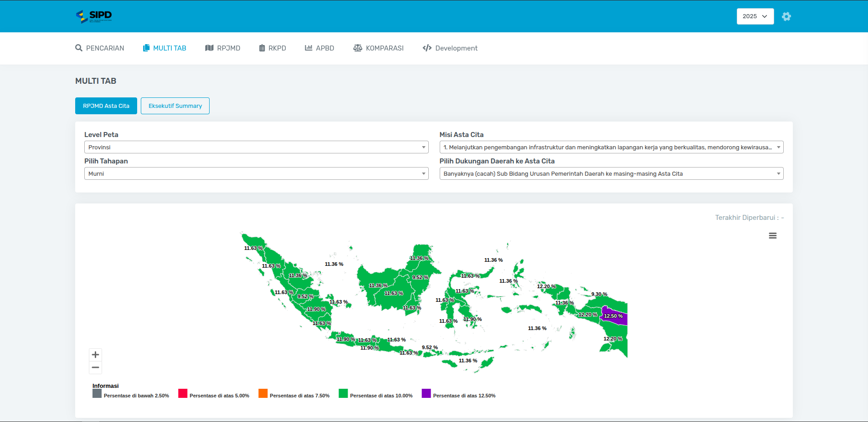Open the year 2025 dropdown
The height and width of the screenshot is (422, 868).
point(755,16)
